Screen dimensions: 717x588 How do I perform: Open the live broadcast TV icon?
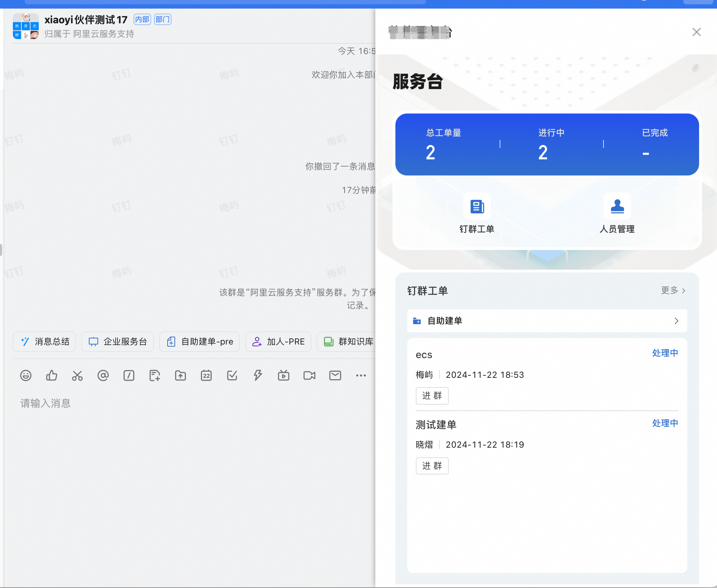tap(284, 375)
